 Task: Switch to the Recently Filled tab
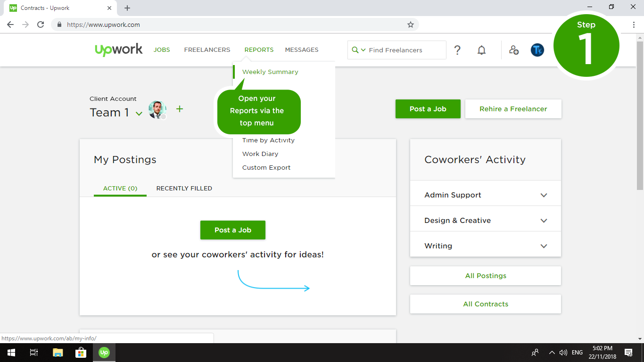point(184,188)
